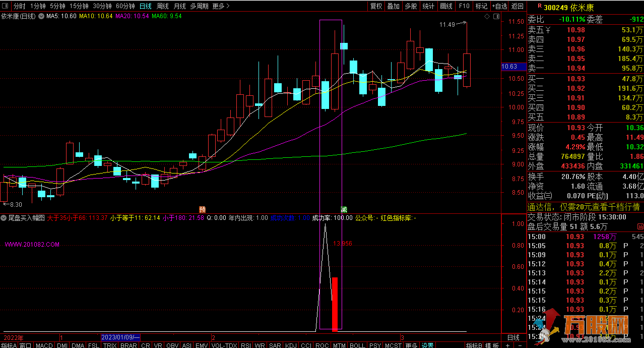Click the 尾盘买入幅图 indicator name
Viewport: 644px width, 348px height.
click(27, 218)
